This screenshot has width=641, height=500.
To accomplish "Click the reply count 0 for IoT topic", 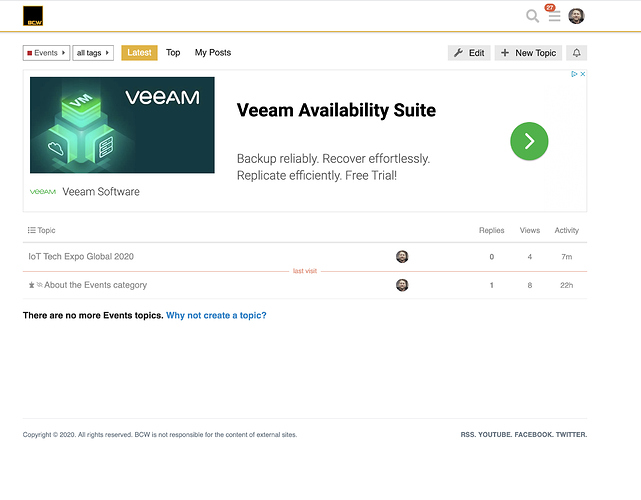I will (492, 257).
